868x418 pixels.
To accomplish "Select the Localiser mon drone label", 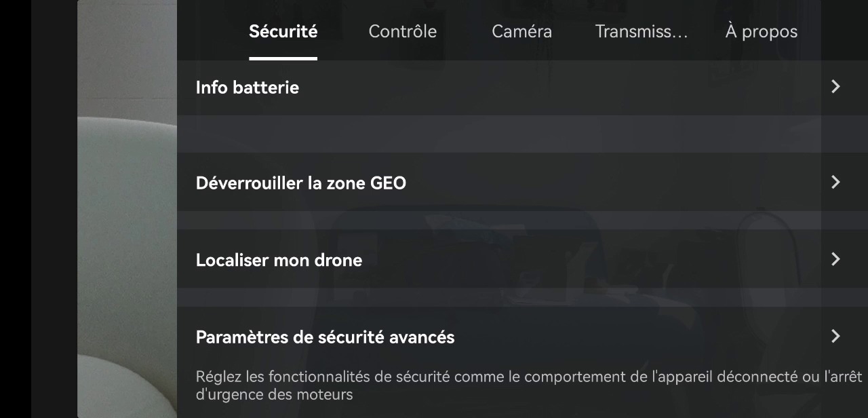I will pyautogui.click(x=279, y=260).
